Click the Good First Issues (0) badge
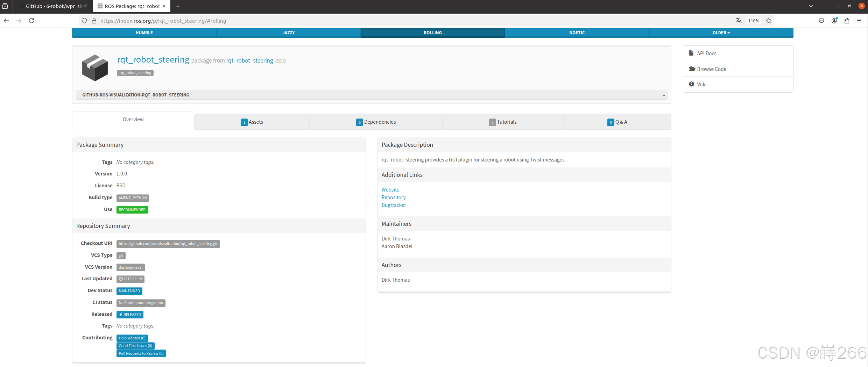 tap(135, 346)
